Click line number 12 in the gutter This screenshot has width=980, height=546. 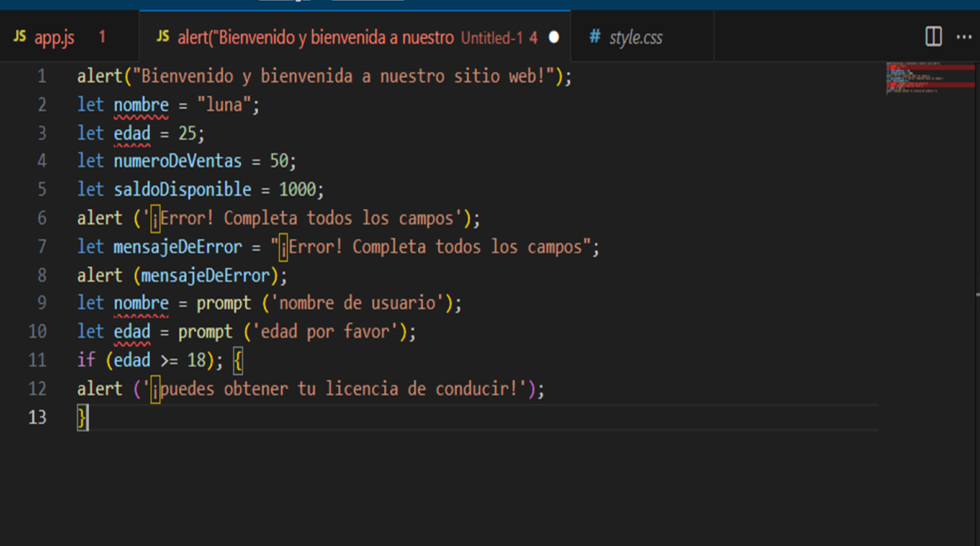pyautogui.click(x=37, y=389)
